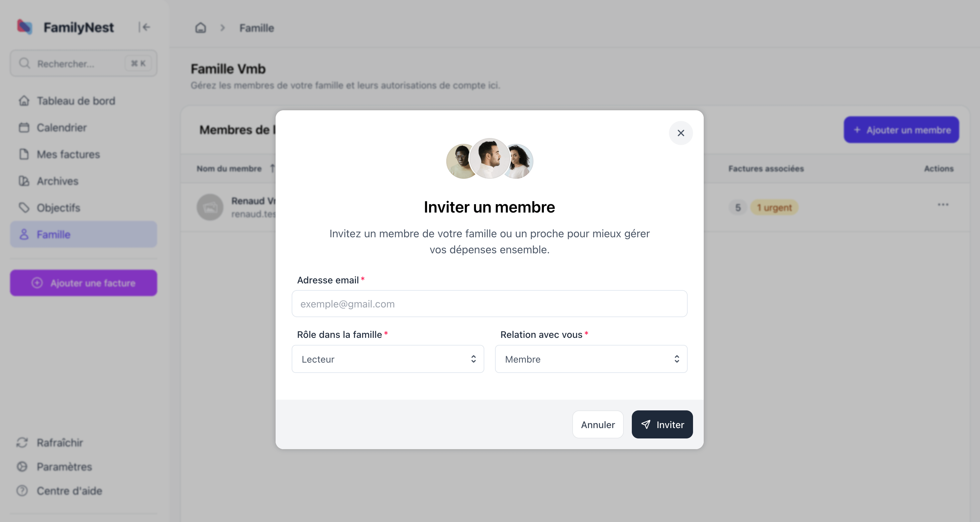The height and width of the screenshot is (522, 980).
Task: Click the home breadcrumb icon
Action: [x=200, y=28]
